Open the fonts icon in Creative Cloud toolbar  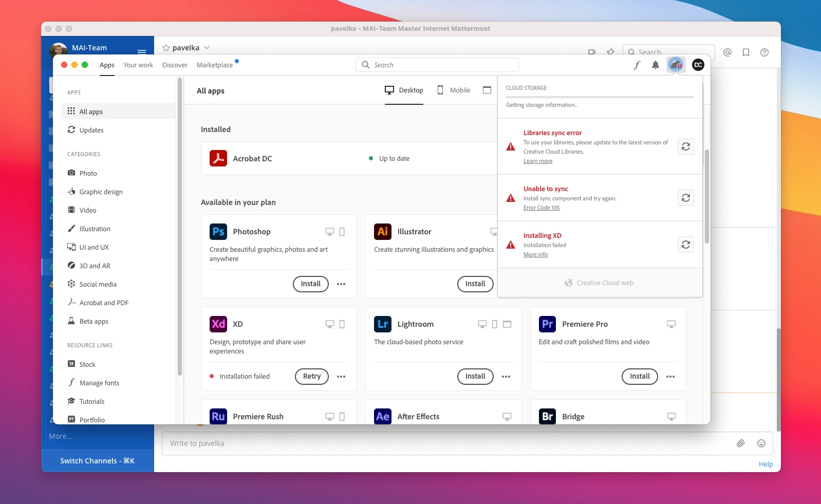pyautogui.click(x=637, y=65)
